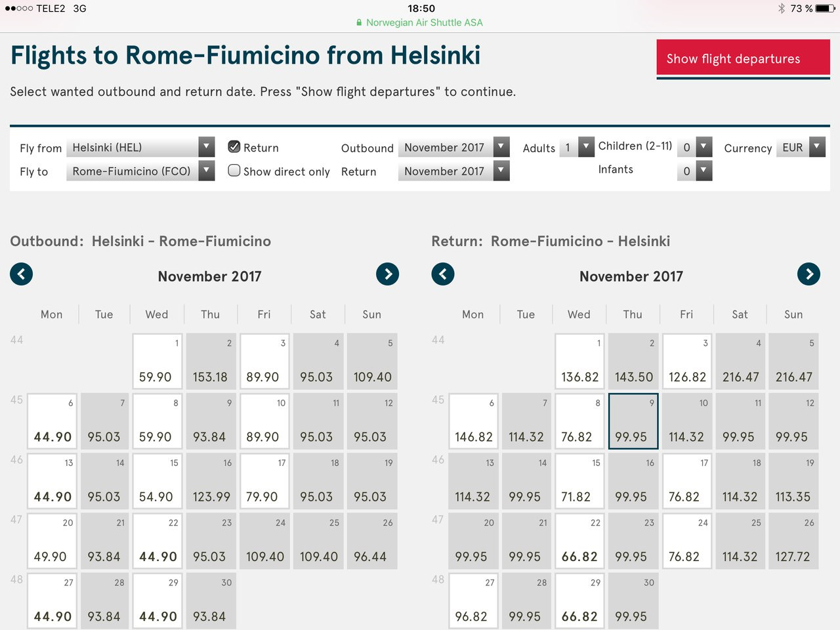Select return 4 November at 216.47
This screenshot has height=630, width=840.
click(740, 361)
